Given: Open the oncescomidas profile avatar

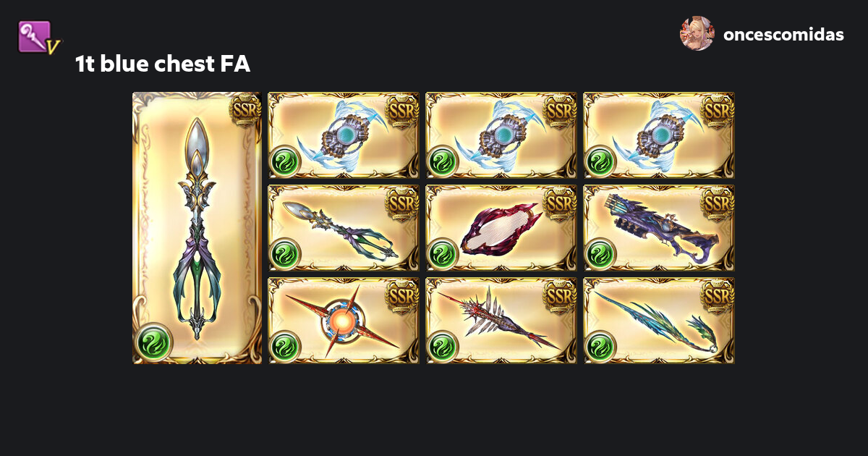Looking at the screenshot, I should pos(697,33).
